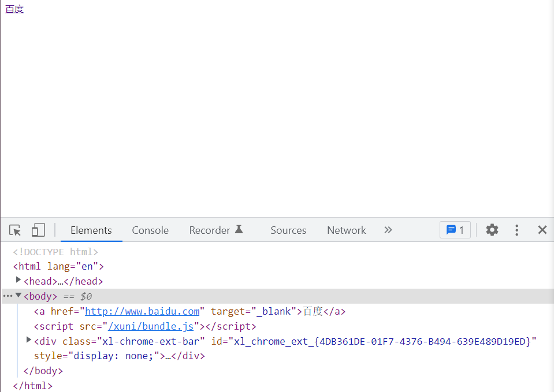Click the ellipsis beside the body row
Image resolution: width=554 pixels, height=392 pixels.
pyautogui.click(x=8, y=296)
